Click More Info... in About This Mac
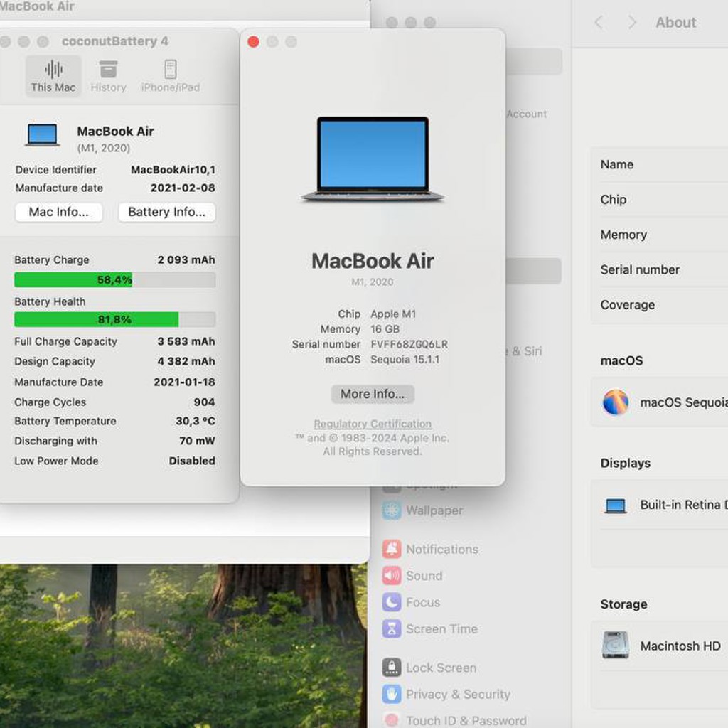Viewport: 728px width, 728px height. point(373,394)
